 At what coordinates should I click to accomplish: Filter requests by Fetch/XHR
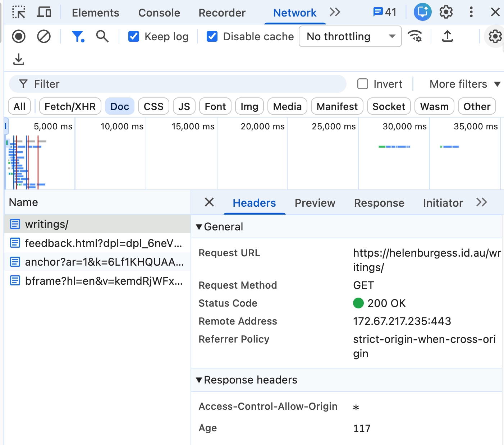point(70,106)
